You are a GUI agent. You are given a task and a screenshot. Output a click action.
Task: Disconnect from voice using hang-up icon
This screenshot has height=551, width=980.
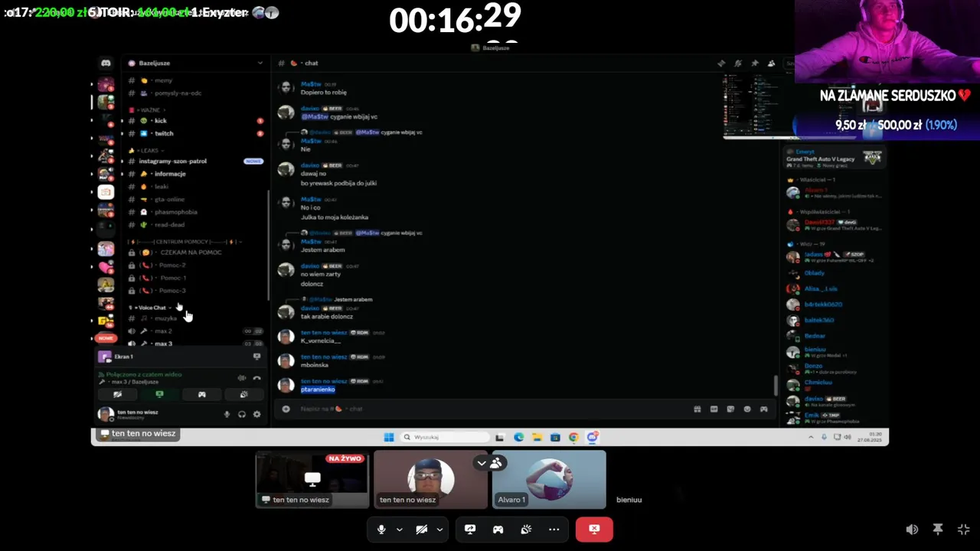click(x=256, y=378)
